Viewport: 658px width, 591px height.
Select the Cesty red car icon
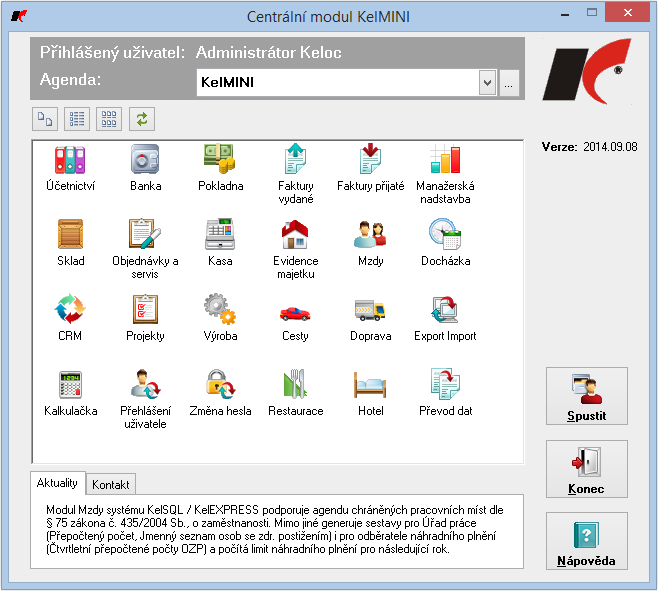point(295,322)
